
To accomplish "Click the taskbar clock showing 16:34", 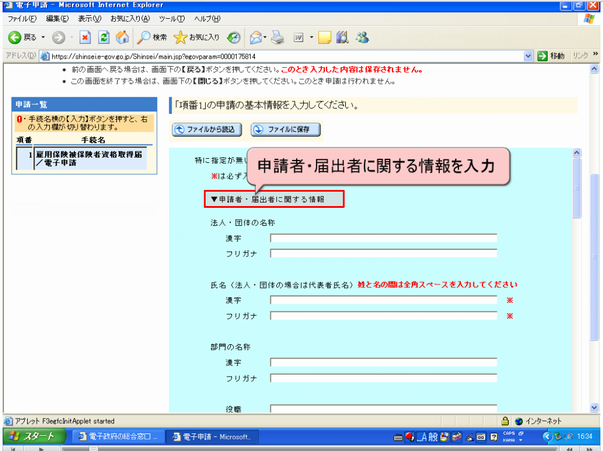I will [584, 436].
